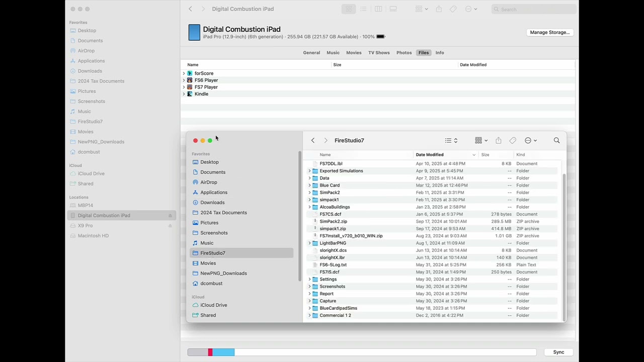Click the Sync button
Image resolution: width=644 pixels, height=362 pixels.
click(558, 352)
